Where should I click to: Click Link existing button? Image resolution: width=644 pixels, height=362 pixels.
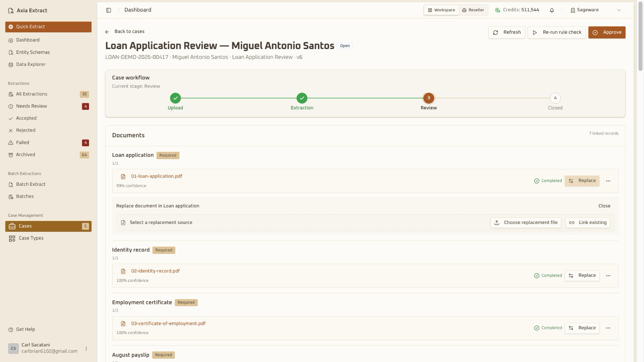pyautogui.click(x=588, y=223)
